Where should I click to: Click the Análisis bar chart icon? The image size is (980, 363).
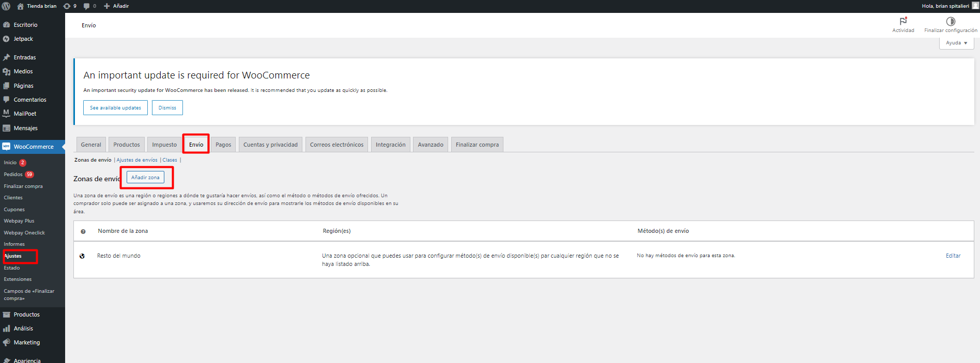point(6,328)
